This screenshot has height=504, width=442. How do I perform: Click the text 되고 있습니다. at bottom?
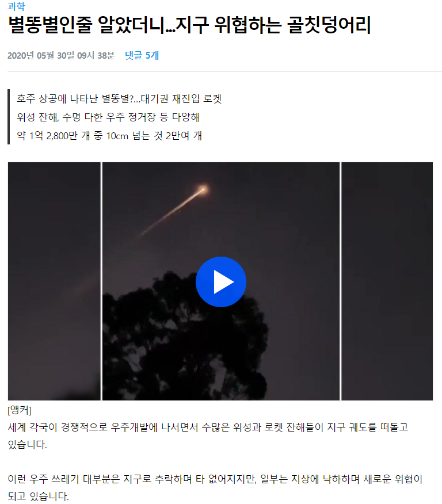click(38, 497)
